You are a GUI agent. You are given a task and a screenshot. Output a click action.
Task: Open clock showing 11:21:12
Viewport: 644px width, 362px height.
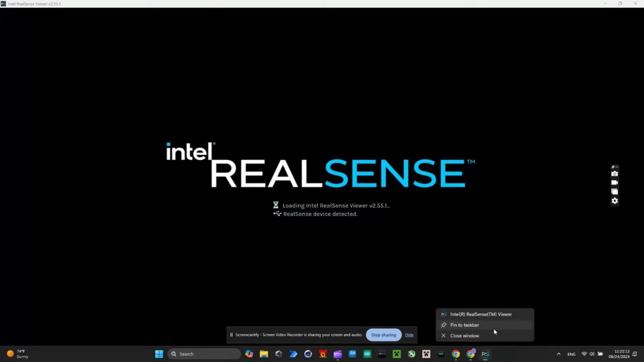coord(619,354)
